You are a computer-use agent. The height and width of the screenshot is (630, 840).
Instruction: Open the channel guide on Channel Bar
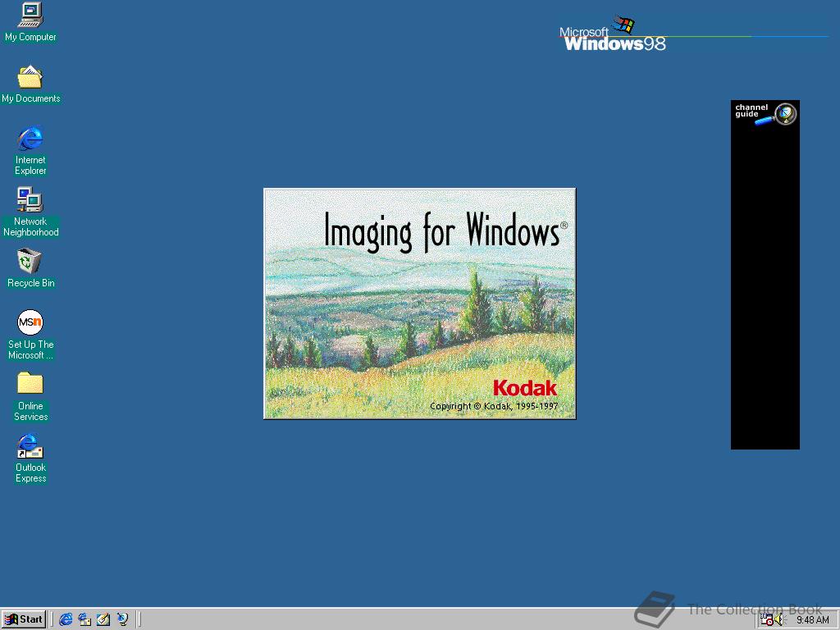click(765, 113)
